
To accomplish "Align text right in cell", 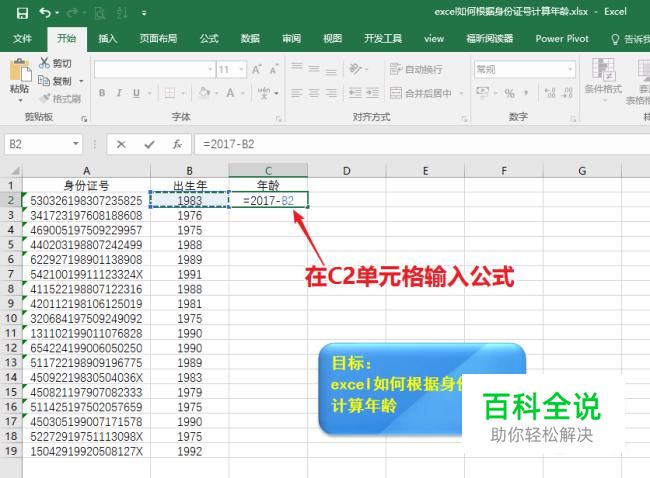I will 331,93.
